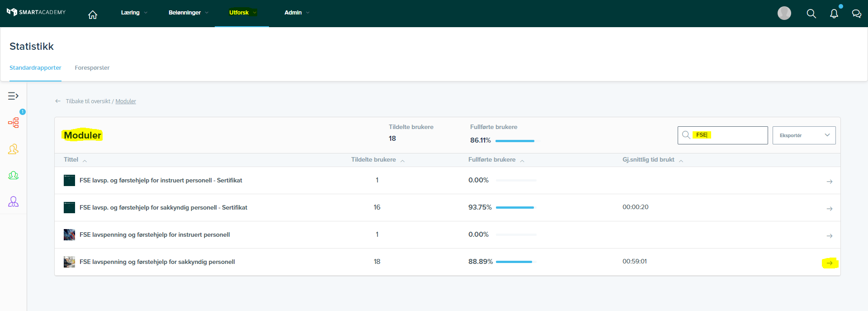Select the Standardrapporter tab

(x=35, y=67)
